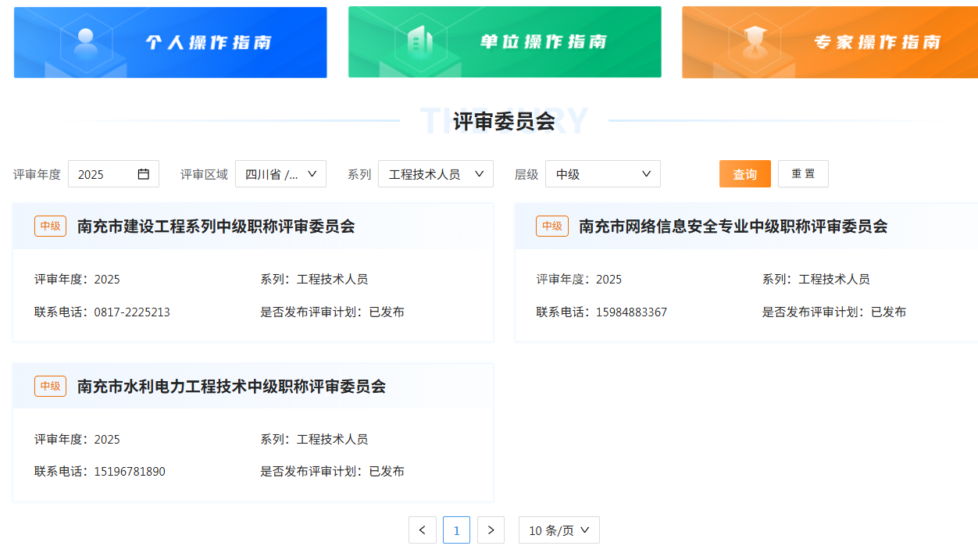Open the 个人操作指南 banner
Screen dimensions: 978x560
(x=170, y=42)
